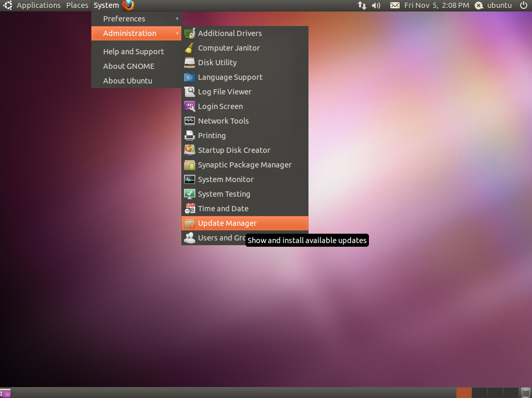Click the status icon beside the ubuntu username

[x=478, y=5]
